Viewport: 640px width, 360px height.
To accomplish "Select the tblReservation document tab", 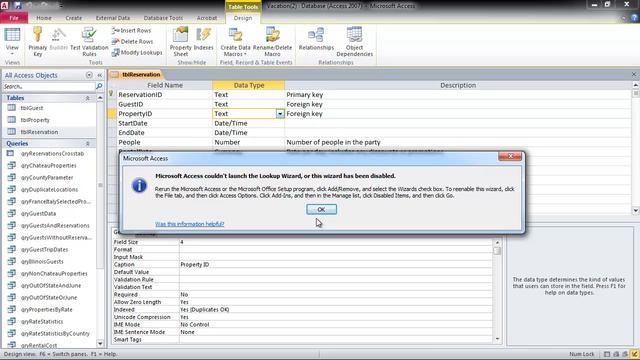I will pyautogui.click(x=137, y=75).
